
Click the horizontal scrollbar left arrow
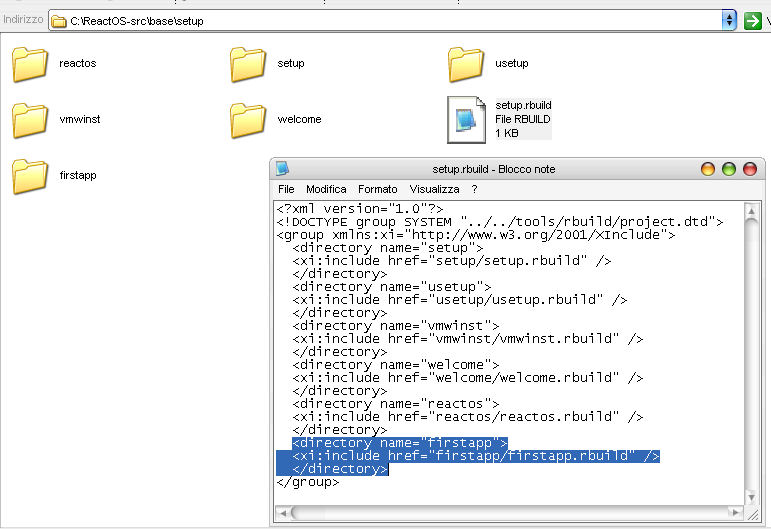[283, 513]
